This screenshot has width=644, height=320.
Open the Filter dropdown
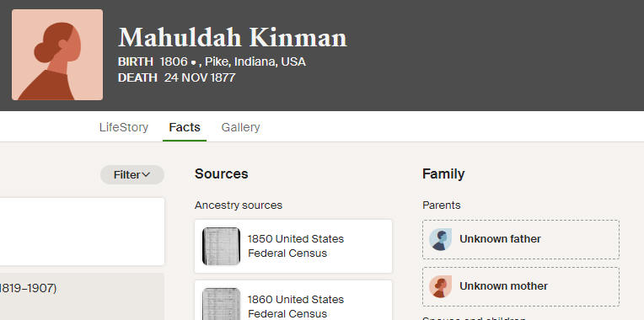(132, 175)
